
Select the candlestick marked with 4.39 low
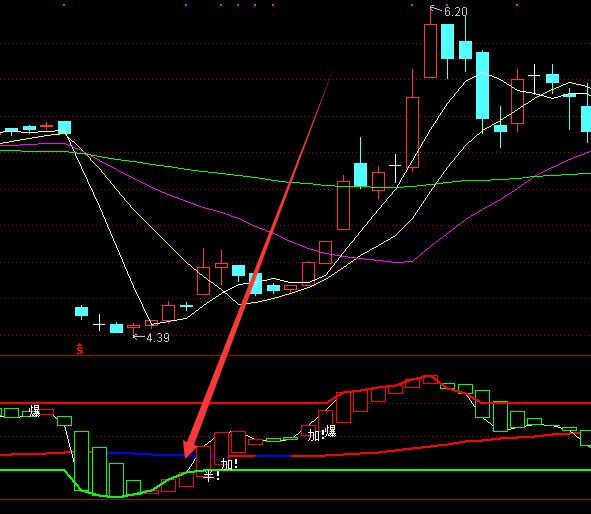tap(133, 328)
